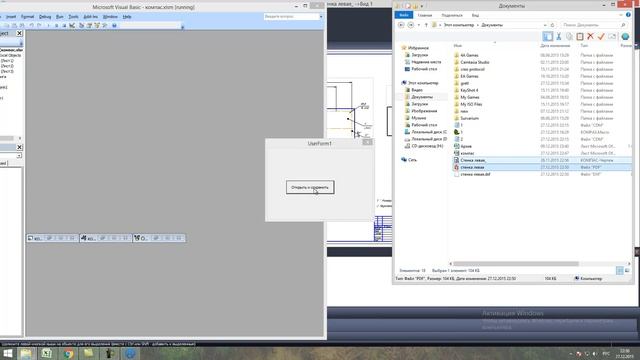Switch to the Поделиться ribbon tab
640x360 pixels.
452,15
